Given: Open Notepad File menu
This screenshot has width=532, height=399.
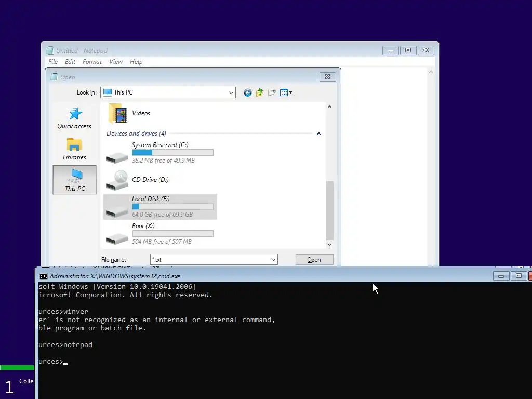Looking at the screenshot, I should pos(53,62).
